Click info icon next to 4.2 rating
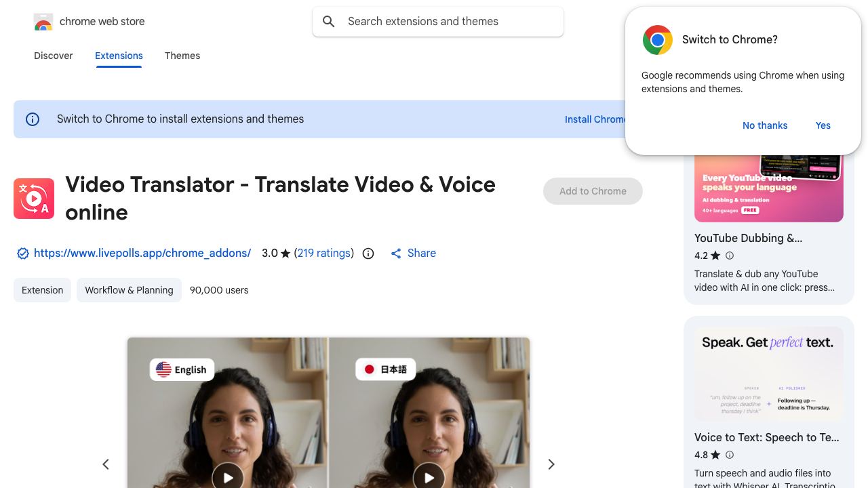The image size is (868, 488). point(730,256)
